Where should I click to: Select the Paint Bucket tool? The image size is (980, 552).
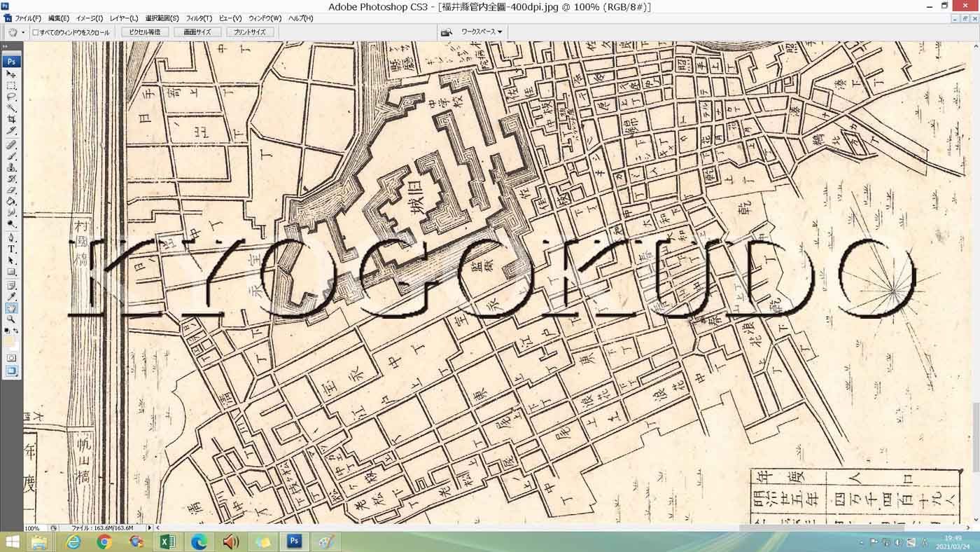[11, 201]
